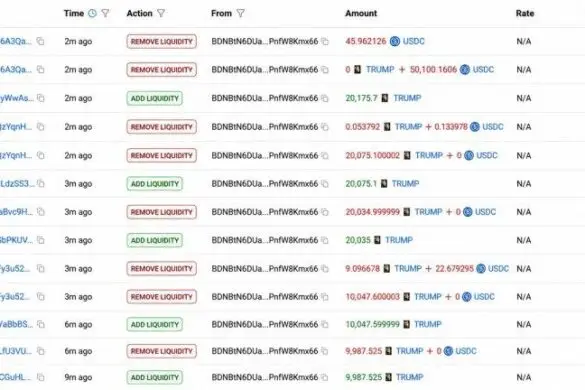Copy the yWwAs transaction signature
Viewport: 585px width, 390px height.
click(x=41, y=98)
